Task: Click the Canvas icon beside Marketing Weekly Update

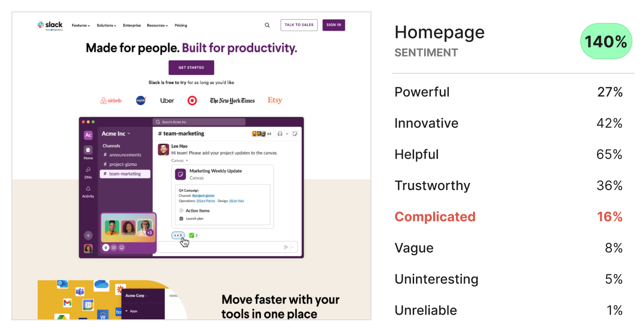Action: click(180, 174)
